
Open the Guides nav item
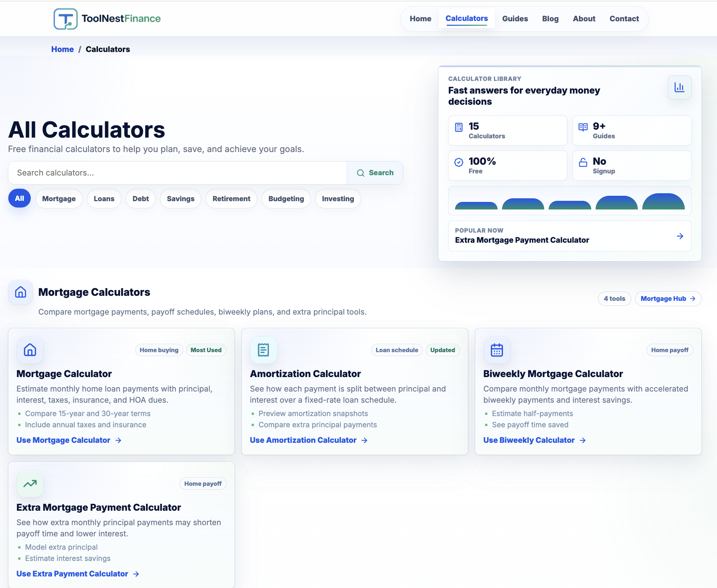[515, 19]
